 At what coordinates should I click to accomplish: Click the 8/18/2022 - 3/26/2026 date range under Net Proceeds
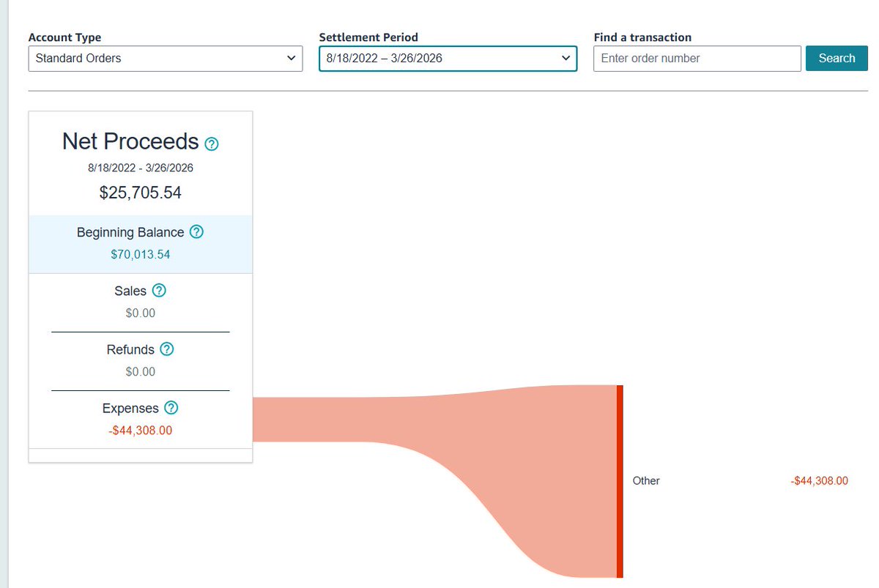(x=141, y=168)
